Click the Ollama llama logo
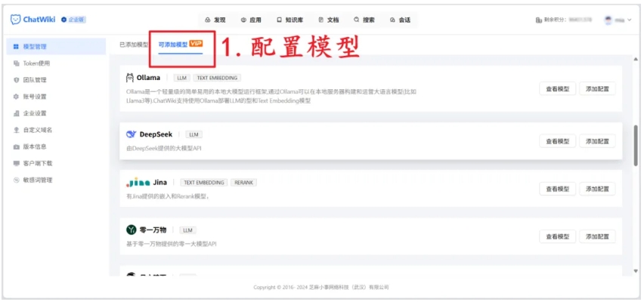Screen dimensions: 644x305 click(x=130, y=78)
